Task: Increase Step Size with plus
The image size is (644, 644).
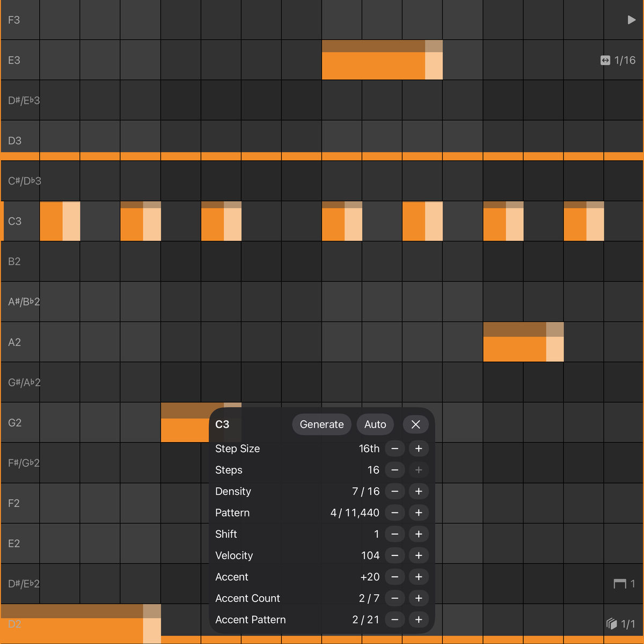Action: coord(419,449)
